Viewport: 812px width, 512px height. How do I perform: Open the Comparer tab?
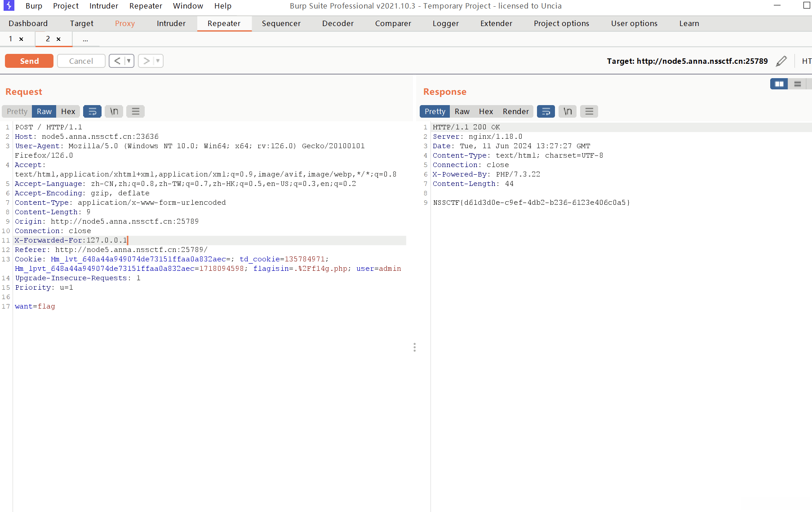click(x=393, y=23)
